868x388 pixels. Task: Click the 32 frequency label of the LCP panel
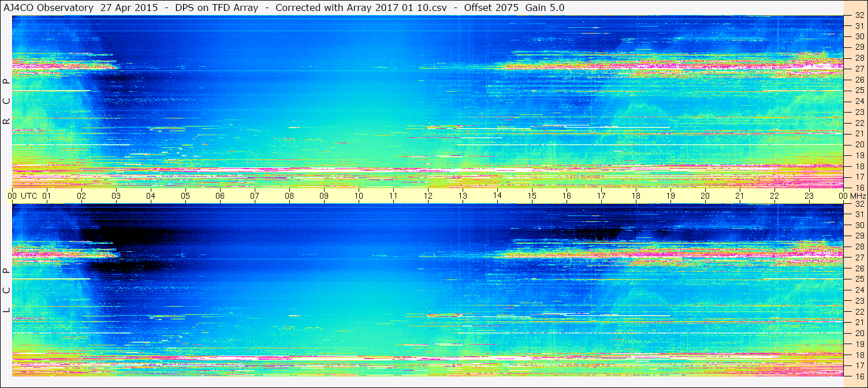859,204
